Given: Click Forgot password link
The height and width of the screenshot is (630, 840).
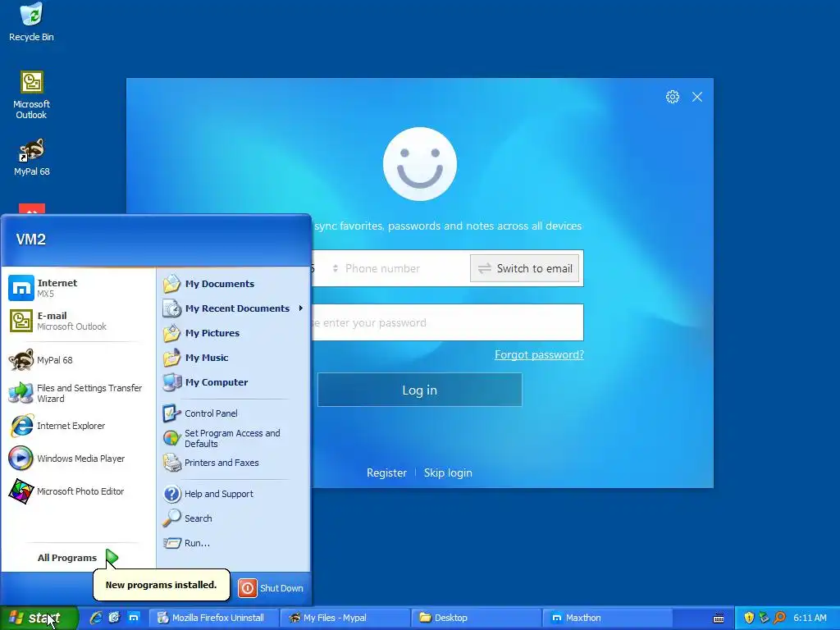Looking at the screenshot, I should click(539, 354).
